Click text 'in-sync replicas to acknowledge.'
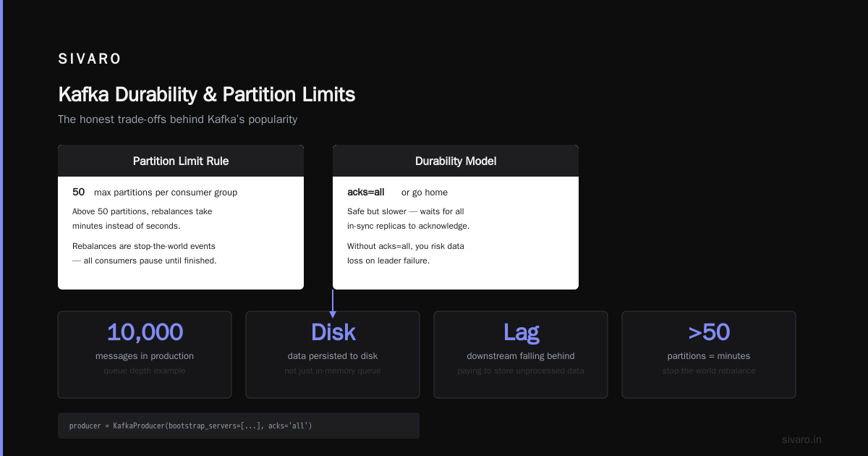 tap(409, 226)
